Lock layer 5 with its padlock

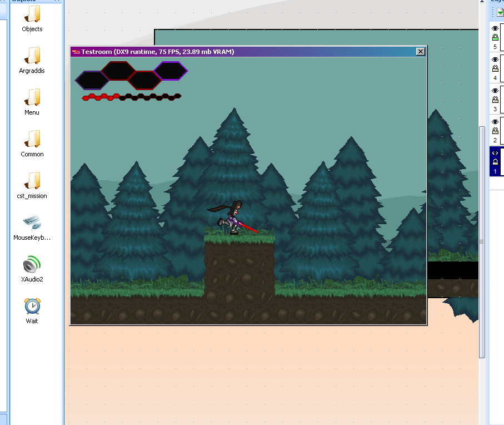point(495,37)
